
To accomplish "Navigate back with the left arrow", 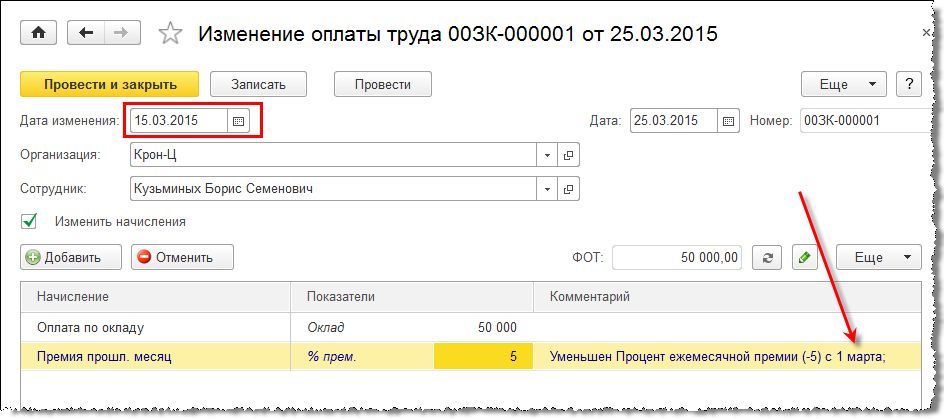I will tap(86, 33).
